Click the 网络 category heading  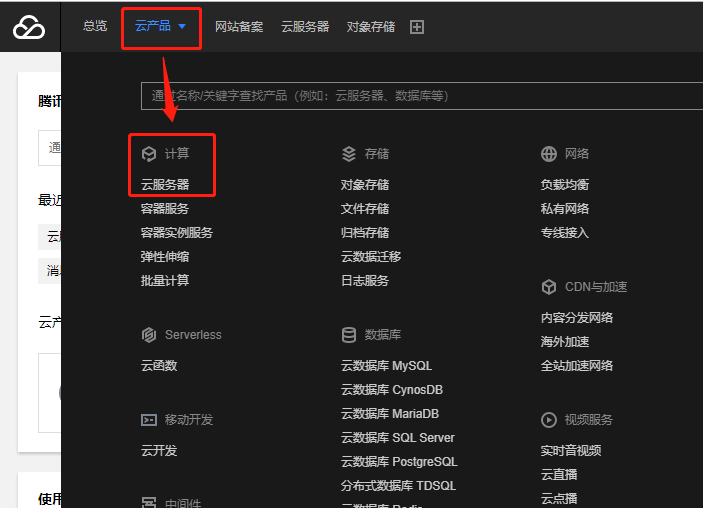tap(577, 154)
